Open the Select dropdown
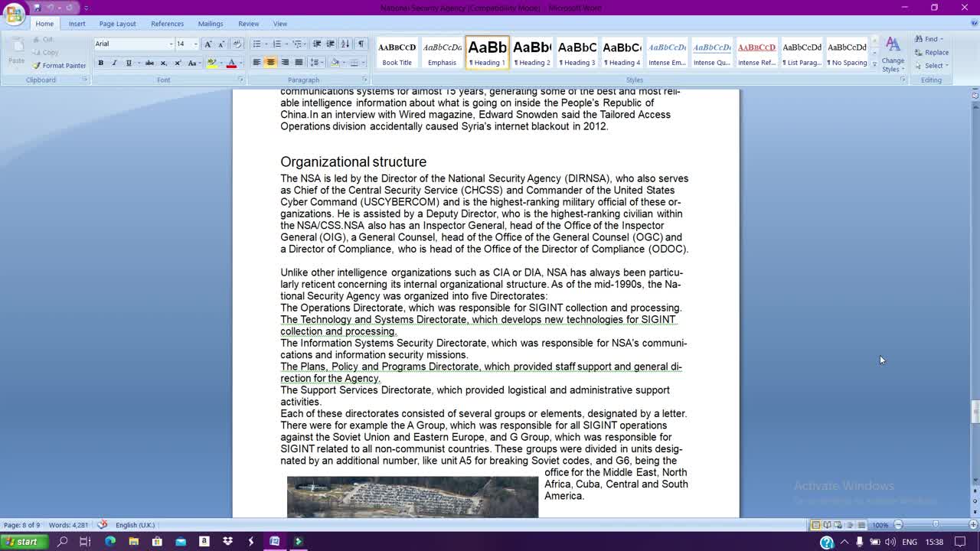980x551 pixels. [931, 65]
